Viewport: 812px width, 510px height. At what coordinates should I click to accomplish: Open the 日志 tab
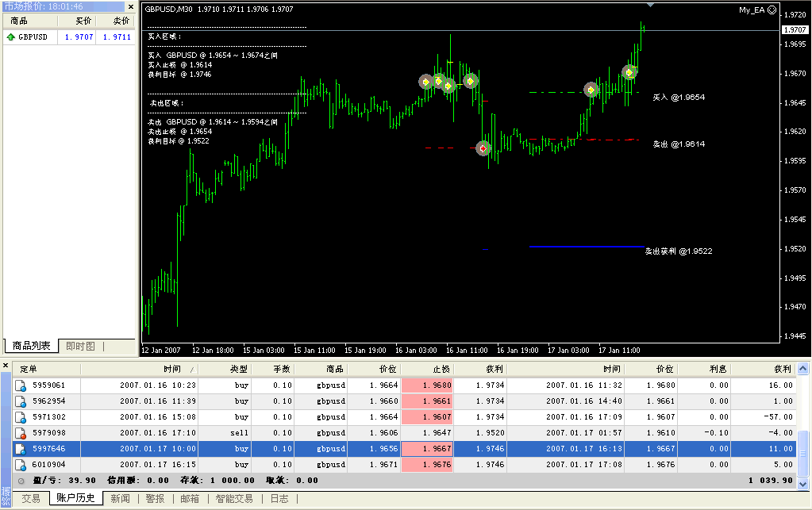[279, 499]
